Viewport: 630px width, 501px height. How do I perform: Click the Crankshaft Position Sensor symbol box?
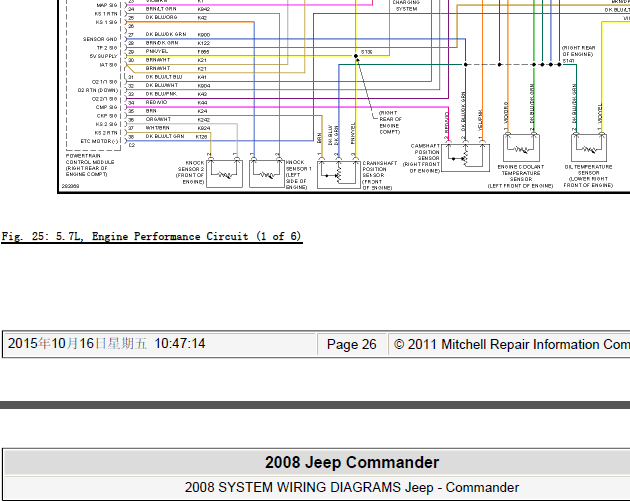pos(339,174)
